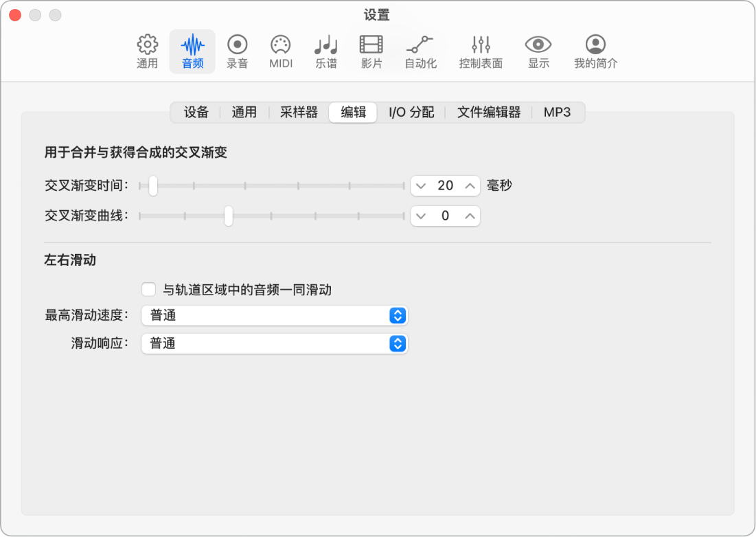Image resolution: width=756 pixels, height=537 pixels.
Task: Click the 交叉渐变时间 value field
Action: click(x=445, y=185)
